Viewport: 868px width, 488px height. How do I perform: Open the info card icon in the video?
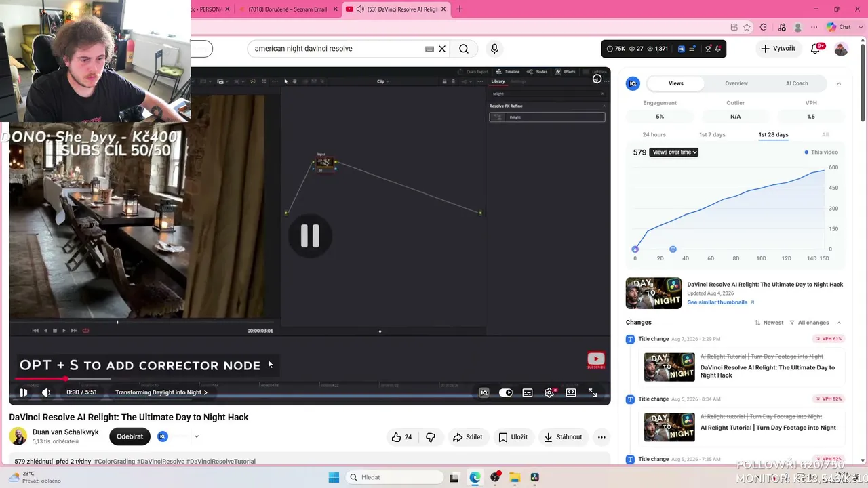597,79
